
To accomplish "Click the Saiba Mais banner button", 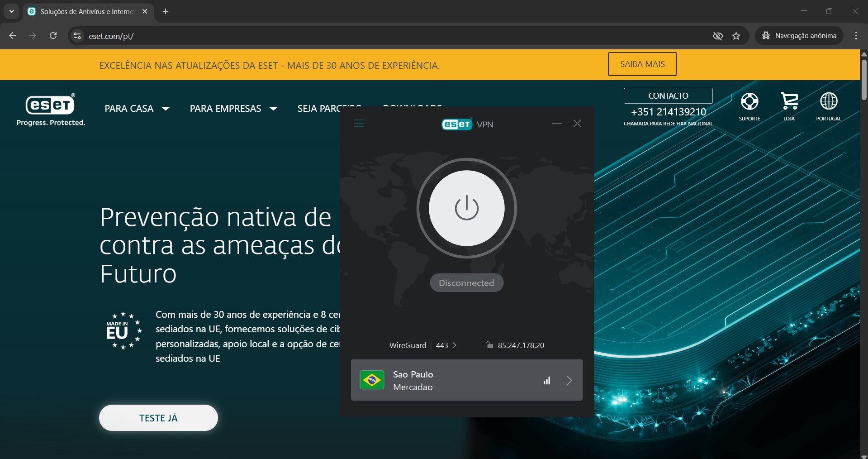I will (642, 64).
